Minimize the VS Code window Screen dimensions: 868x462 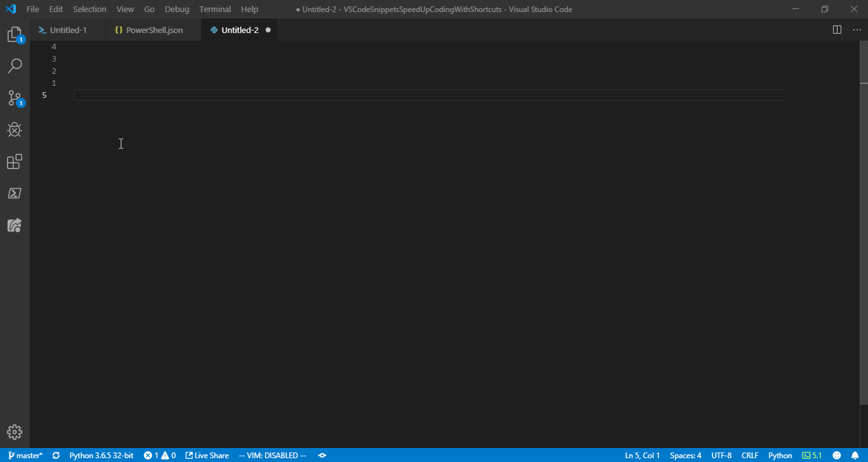tap(796, 9)
